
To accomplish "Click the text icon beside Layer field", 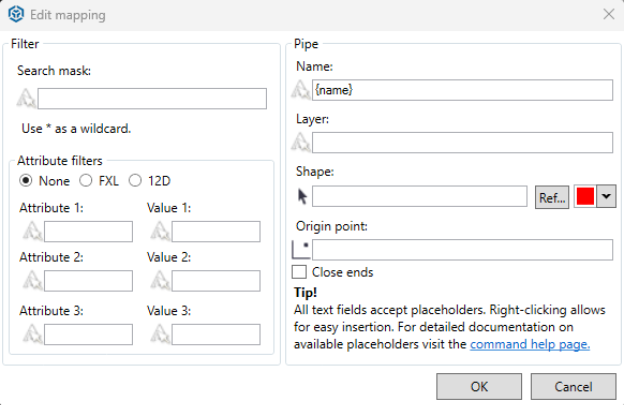I will (301, 143).
